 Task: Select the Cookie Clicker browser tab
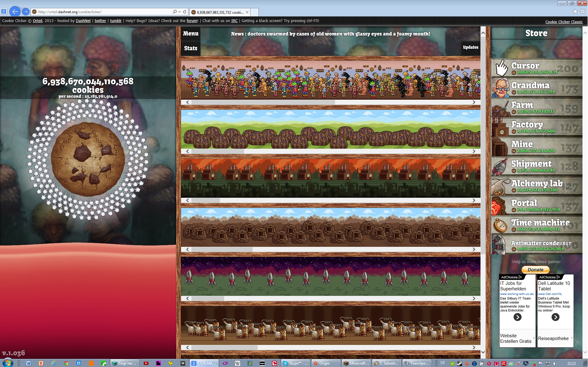[220, 12]
